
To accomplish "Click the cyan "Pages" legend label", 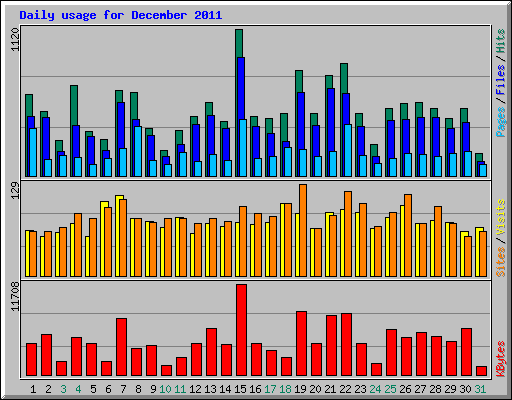I will [500, 122].
